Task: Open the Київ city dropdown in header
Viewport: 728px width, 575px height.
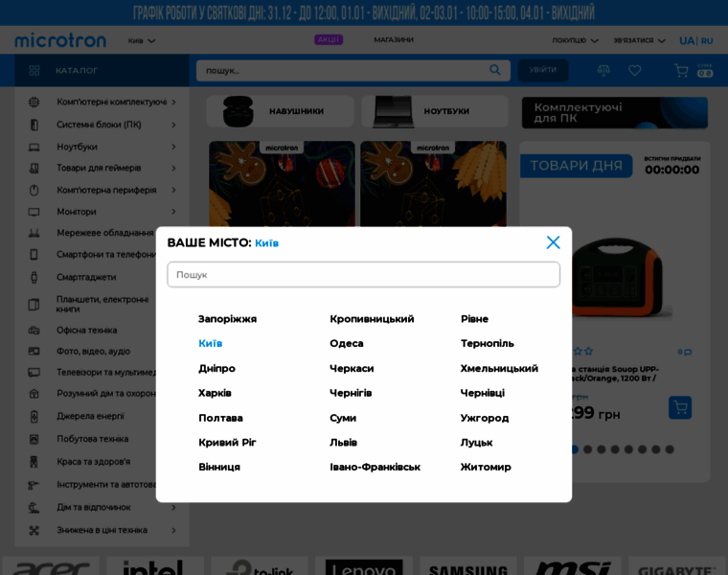Action: tap(142, 41)
